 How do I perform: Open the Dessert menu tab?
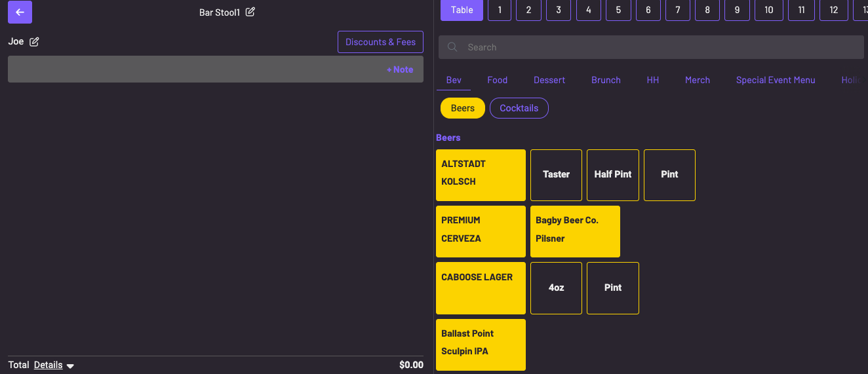[549, 80]
